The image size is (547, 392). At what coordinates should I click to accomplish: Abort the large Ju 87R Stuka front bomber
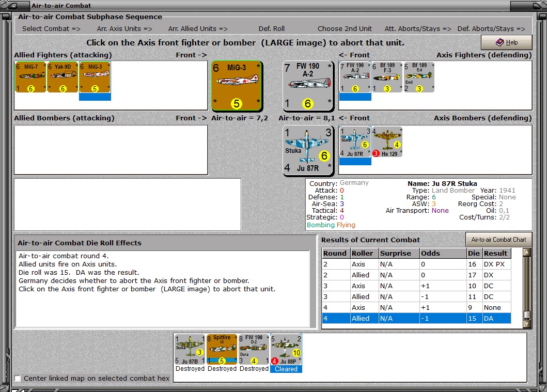pos(308,150)
